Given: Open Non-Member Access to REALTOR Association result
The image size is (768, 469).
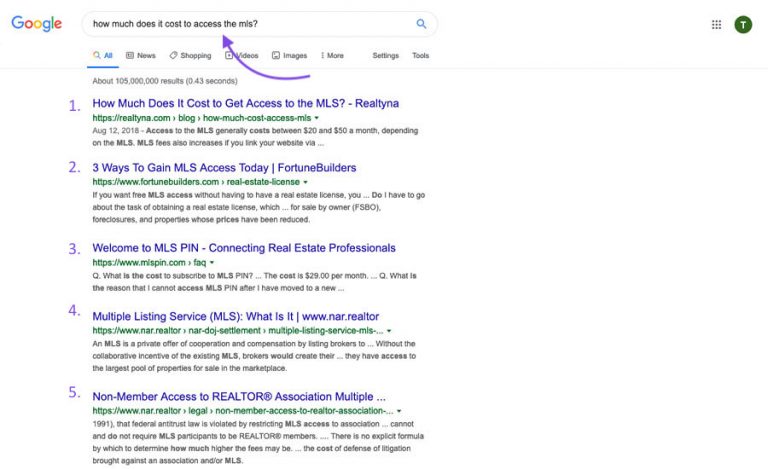Looking at the screenshot, I should 239,397.
